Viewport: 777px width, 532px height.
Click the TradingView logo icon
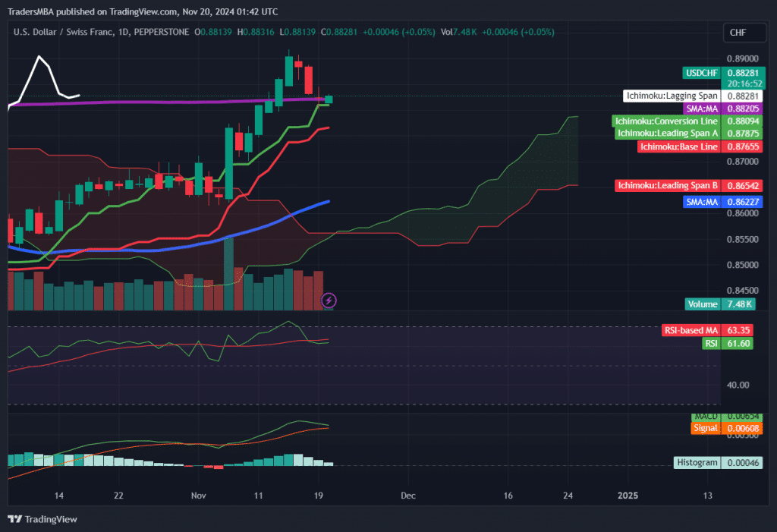[x=15, y=519]
